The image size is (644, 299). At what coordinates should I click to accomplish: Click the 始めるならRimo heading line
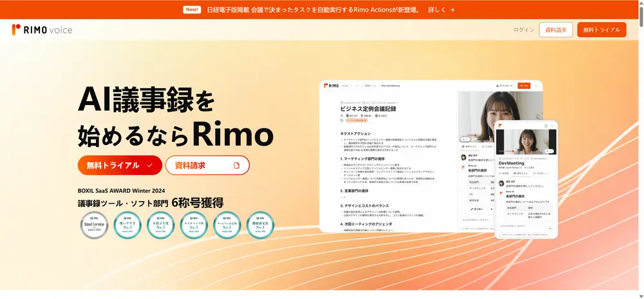(x=175, y=133)
